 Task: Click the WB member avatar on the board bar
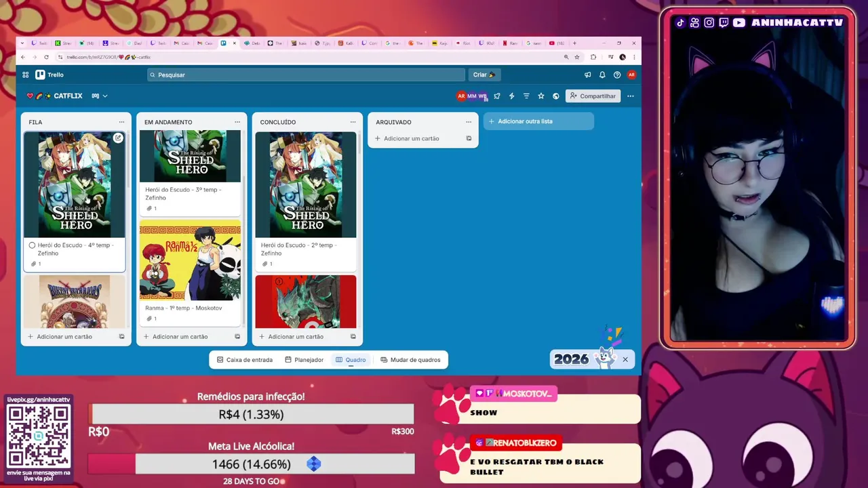pos(482,96)
